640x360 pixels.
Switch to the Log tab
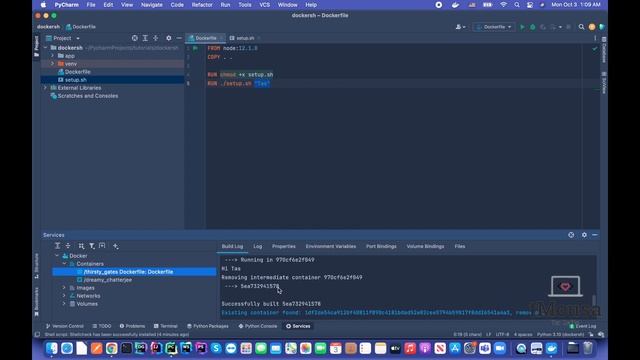(258, 247)
